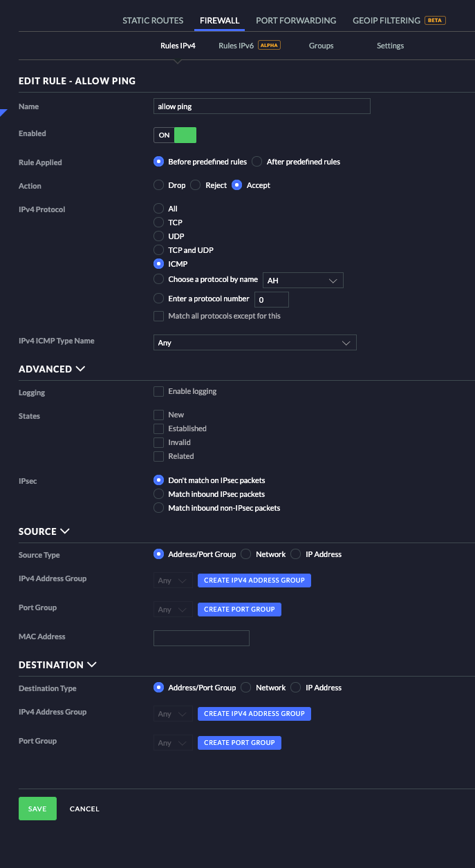Screen dimensions: 475x868
Task: Open the Groups sub-tab
Action: (321, 46)
